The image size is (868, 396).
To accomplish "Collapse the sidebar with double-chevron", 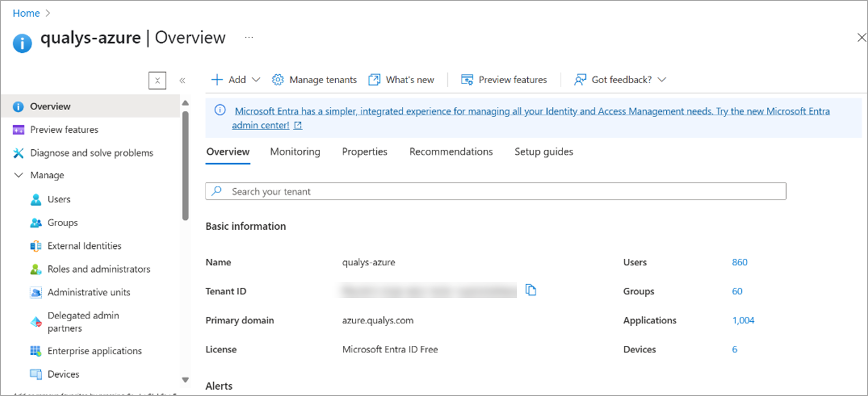I will (x=182, y=80).
